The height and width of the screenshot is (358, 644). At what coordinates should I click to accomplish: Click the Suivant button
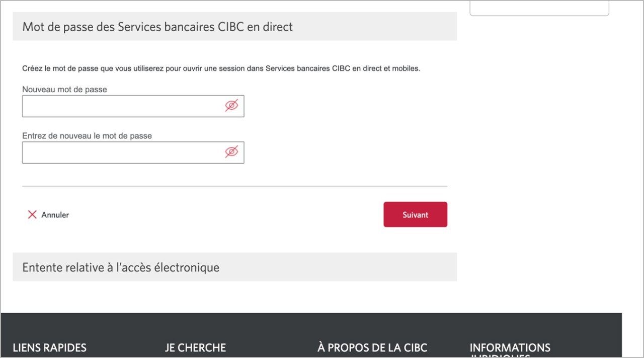[x=415, y=214]
